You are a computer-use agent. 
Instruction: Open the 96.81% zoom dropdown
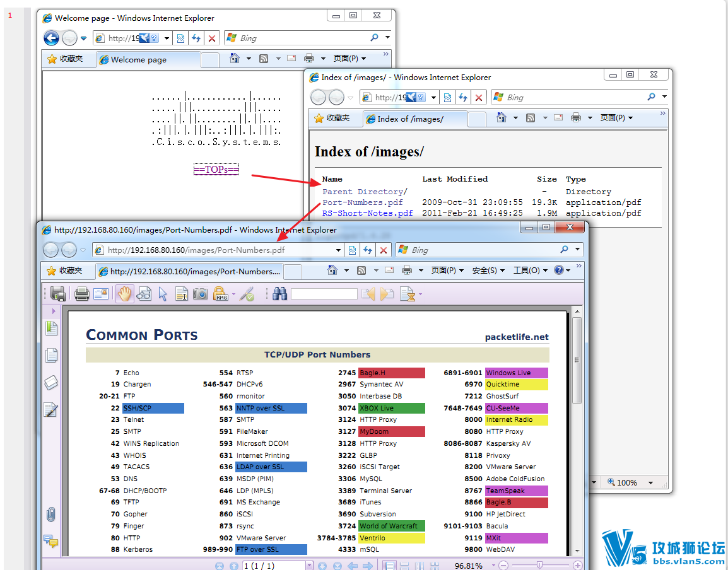(493, 566)
